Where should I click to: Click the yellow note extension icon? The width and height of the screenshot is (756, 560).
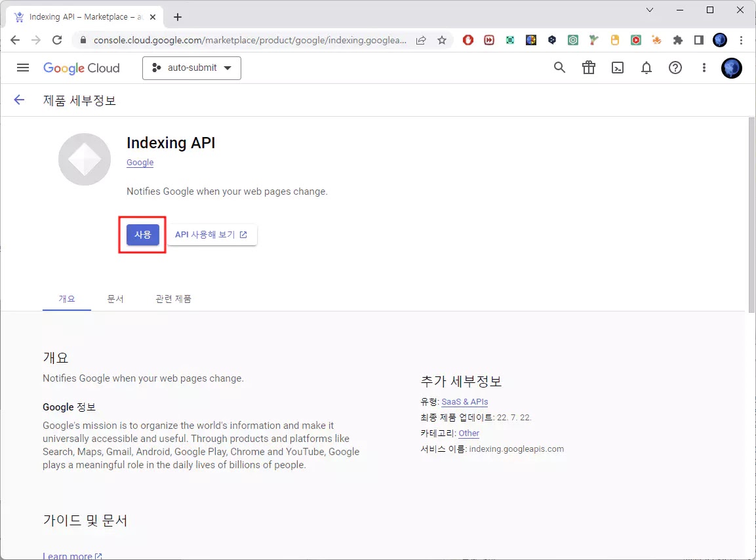pos(615,40)
